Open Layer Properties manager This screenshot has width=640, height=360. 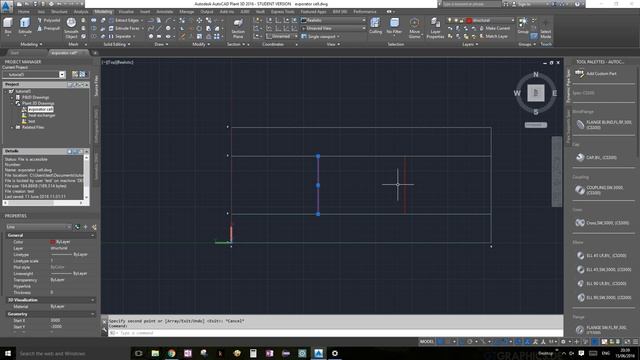point(435,28)
